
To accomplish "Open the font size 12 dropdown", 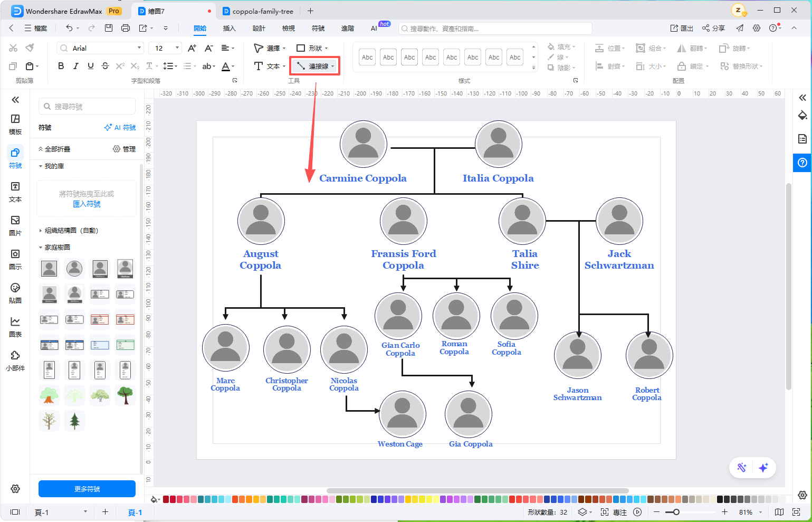I will coord(165,48).
